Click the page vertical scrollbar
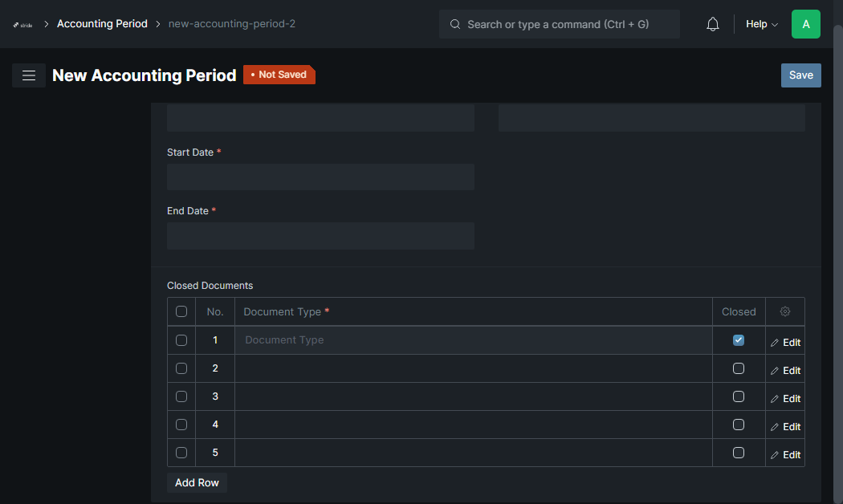The width and height of the screenshot is (843, 504). pyautogui.click(x=837, y=263)
